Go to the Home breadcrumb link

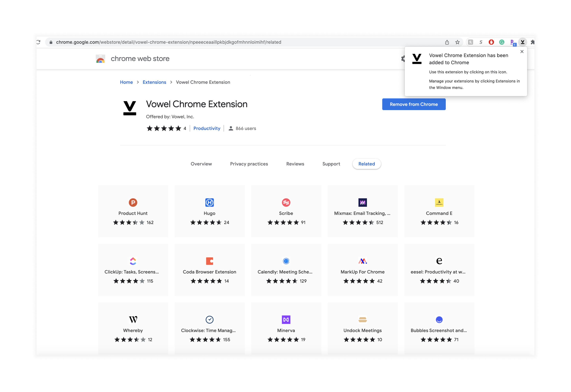click(126, 82)
